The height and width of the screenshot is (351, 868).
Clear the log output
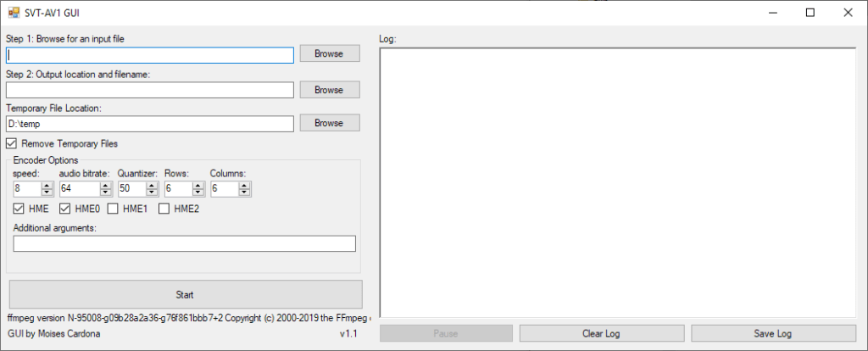point(601,334)
